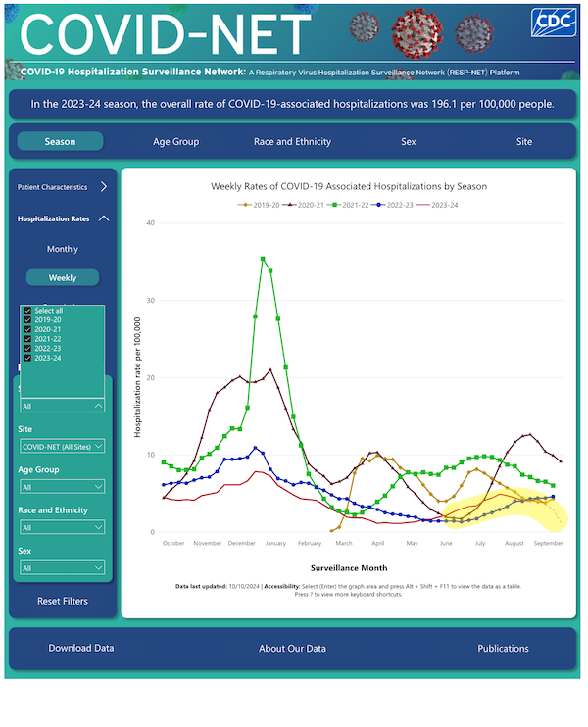Open the Publications link
588x727 pixels.
coord(503,649)
